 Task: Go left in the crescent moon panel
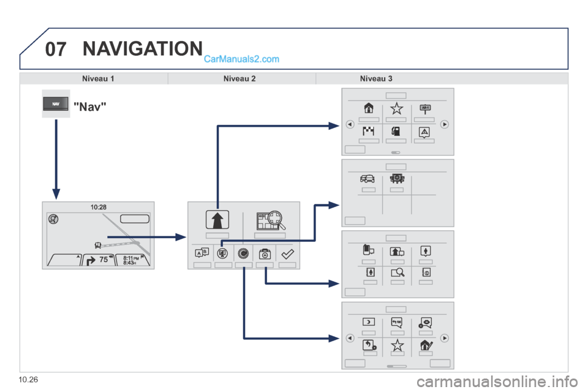point(350,338)
